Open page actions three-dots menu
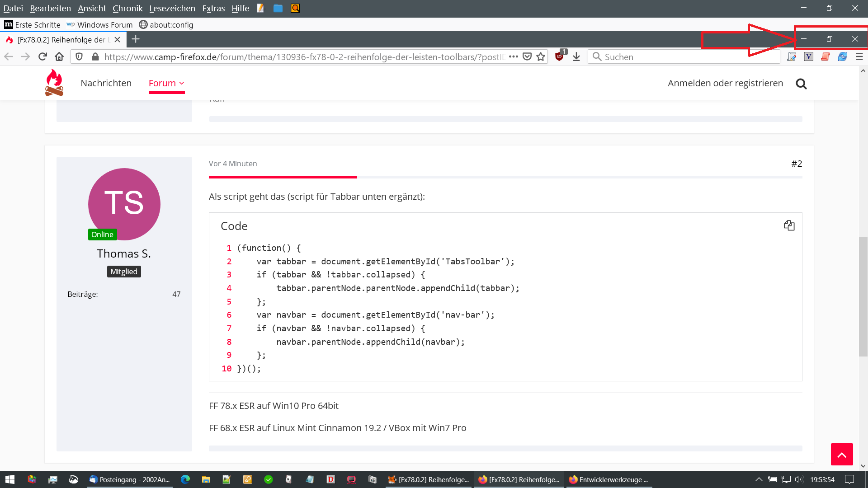 click(x=513, y=56)
